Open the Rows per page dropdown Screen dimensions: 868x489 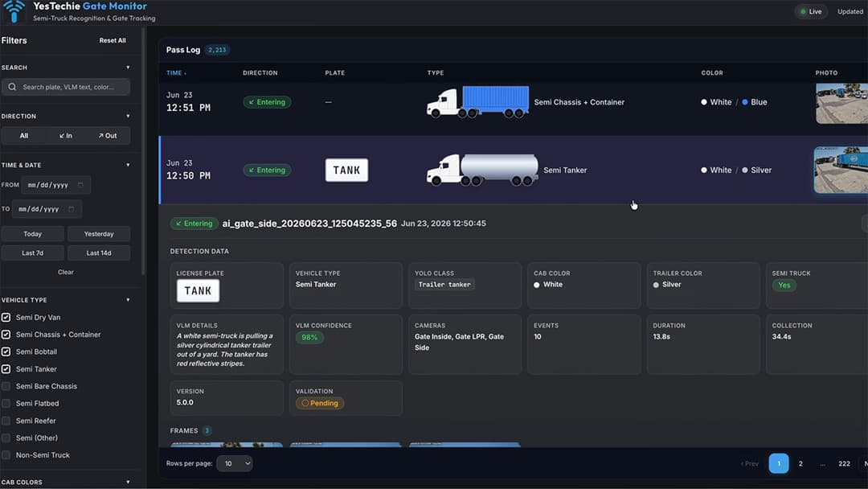[235, 463]
